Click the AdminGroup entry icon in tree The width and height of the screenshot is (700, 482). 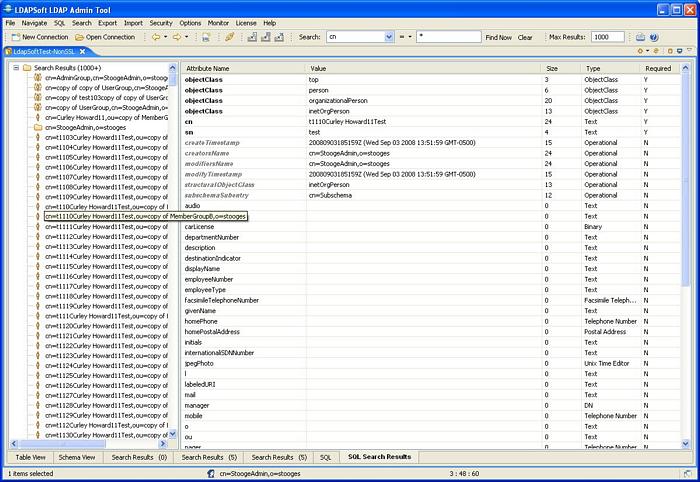click(x=37, y=77)
